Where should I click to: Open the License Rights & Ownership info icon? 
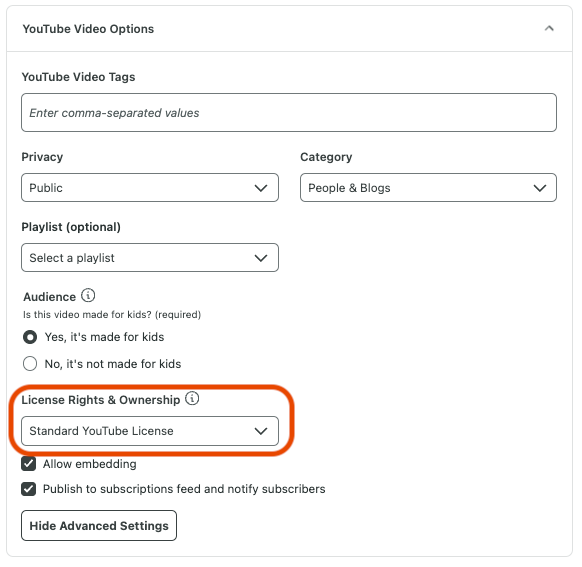pos(192,399)
